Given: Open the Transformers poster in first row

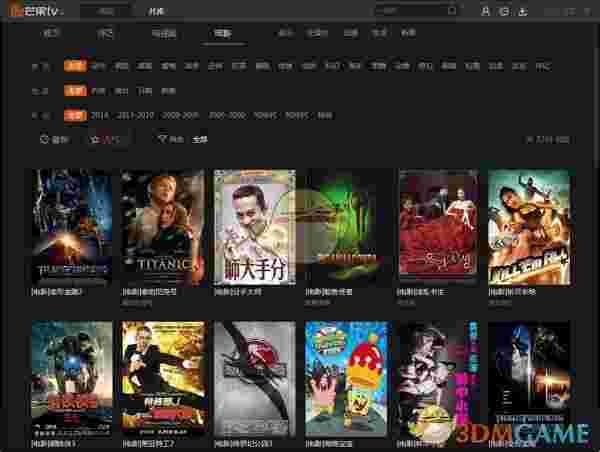Looking at the screenshot, I should tap(72, 228).
